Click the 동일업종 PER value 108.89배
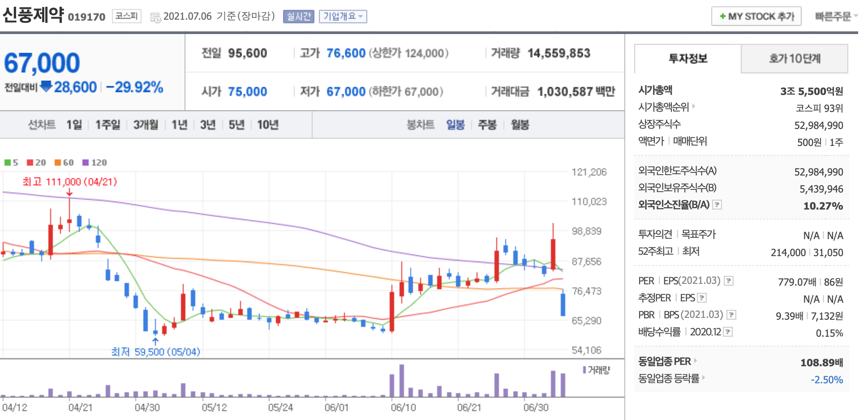The width and height of the screenshot is (868, 420). (x=822, y=363)
